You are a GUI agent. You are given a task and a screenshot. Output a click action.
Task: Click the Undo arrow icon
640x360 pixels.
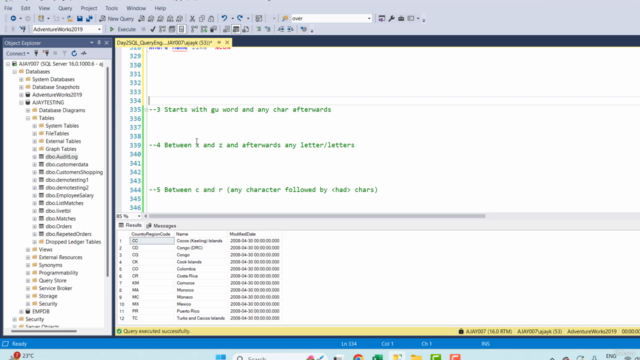coord(224,18)
